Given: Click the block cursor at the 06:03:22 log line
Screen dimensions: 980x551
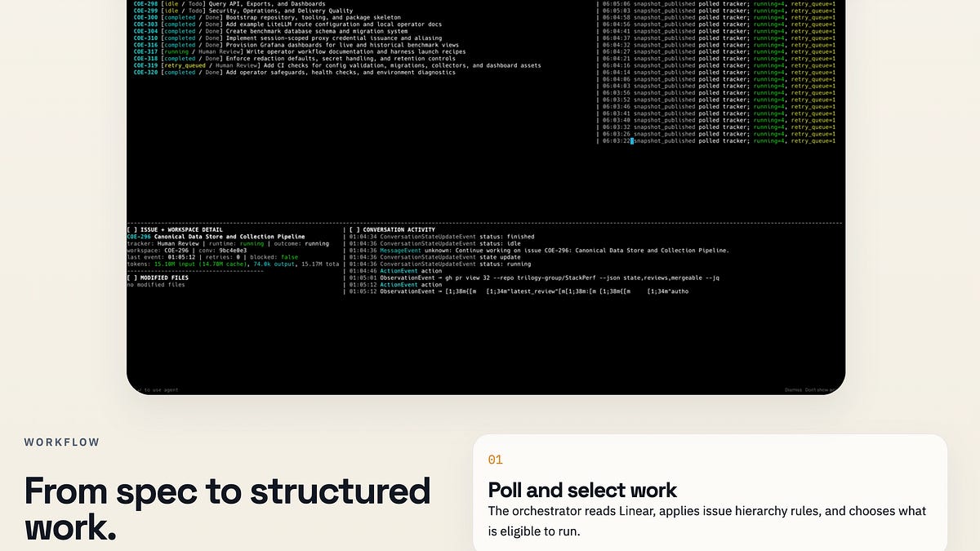Looking at the screenshot, I should (630, 140).
